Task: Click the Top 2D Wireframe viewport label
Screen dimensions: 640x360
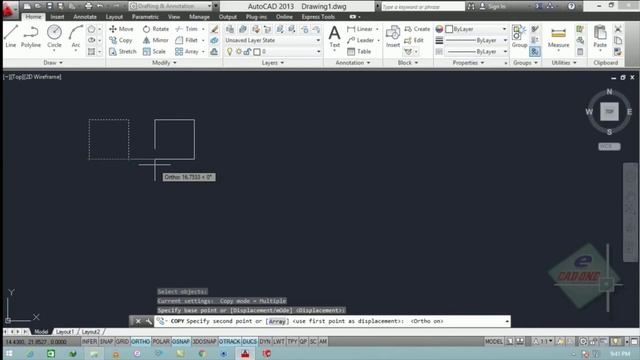Action: coord(33,77)
